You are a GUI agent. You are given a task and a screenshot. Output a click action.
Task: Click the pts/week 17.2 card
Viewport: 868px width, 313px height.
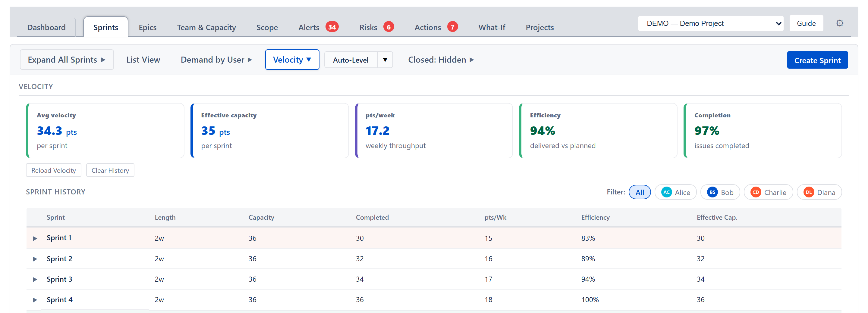point(434,131)
